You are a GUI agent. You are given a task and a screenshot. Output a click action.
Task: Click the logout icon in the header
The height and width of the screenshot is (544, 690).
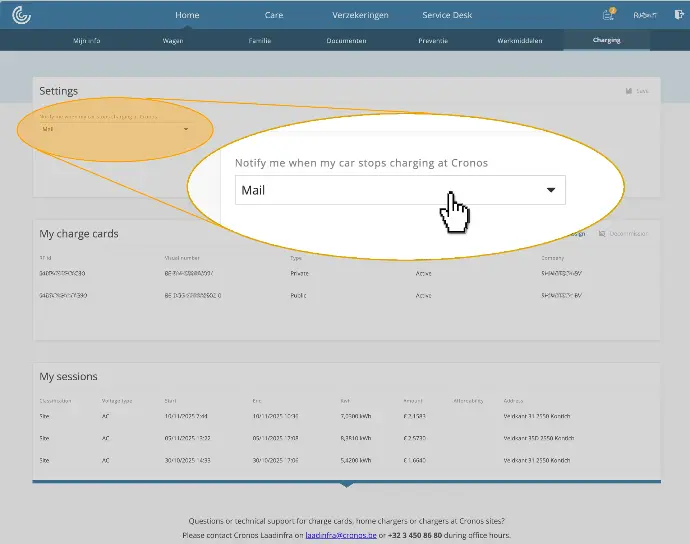(679, 15)
